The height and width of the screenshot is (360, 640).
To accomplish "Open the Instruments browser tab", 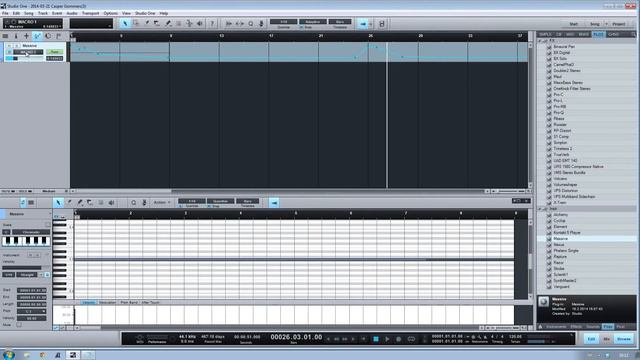I will pos(556,327).
